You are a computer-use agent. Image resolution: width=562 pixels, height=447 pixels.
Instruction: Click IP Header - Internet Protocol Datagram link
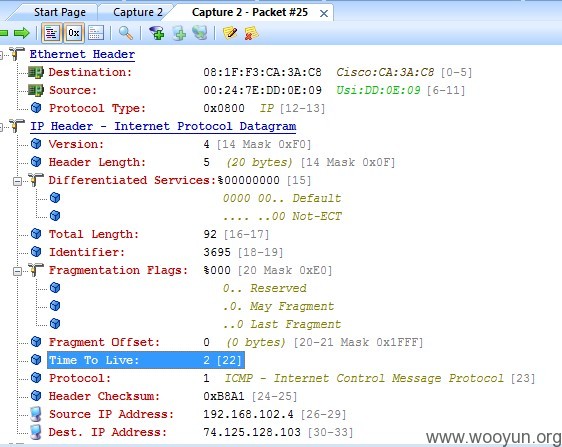163,127
